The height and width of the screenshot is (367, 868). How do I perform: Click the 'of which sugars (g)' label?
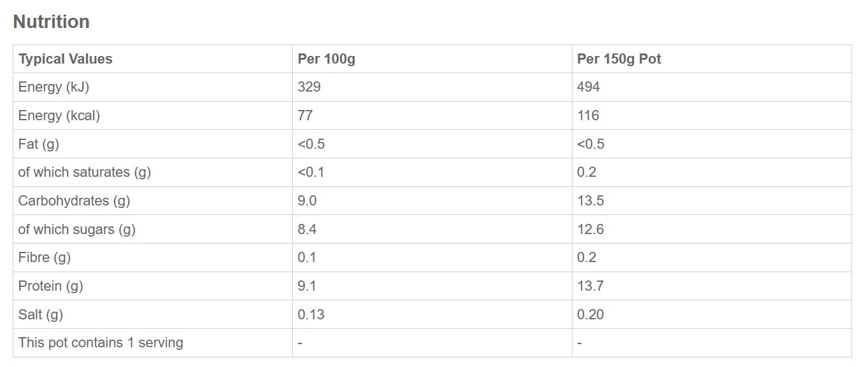pyautogui.click(x=76, y=230)
